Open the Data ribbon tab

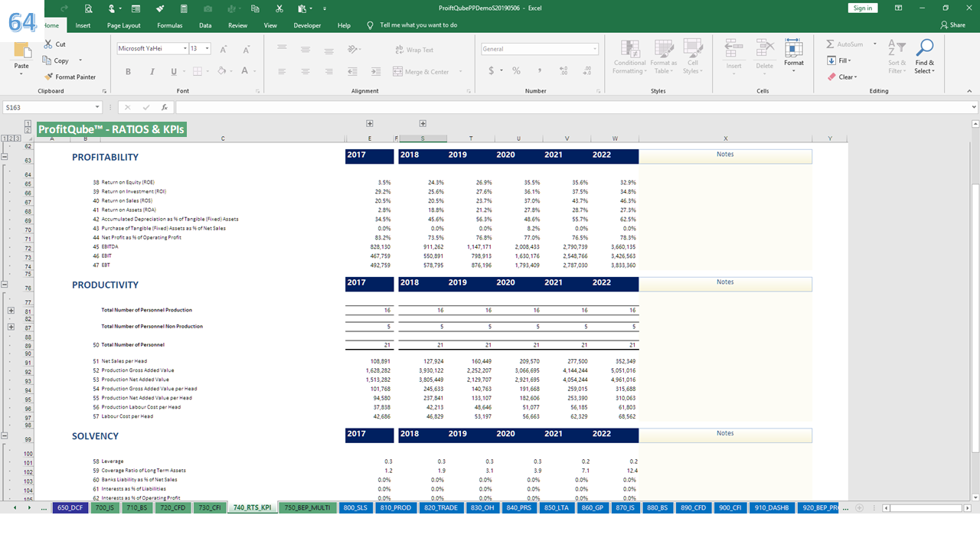tap(205, 25)
